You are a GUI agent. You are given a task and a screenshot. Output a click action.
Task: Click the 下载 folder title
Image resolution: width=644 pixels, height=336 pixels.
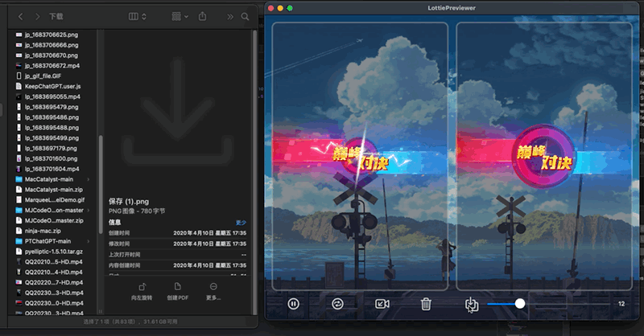point(56,16)
